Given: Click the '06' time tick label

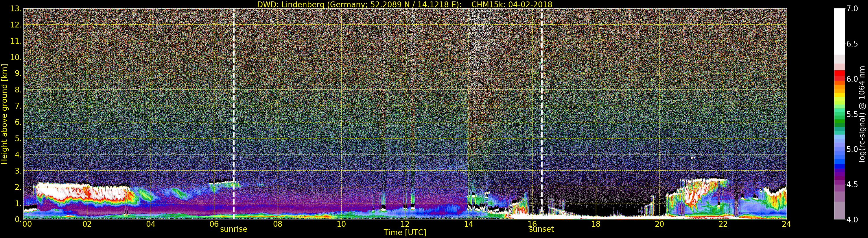Looking at the screenshot, I should (x=214, y=224).
